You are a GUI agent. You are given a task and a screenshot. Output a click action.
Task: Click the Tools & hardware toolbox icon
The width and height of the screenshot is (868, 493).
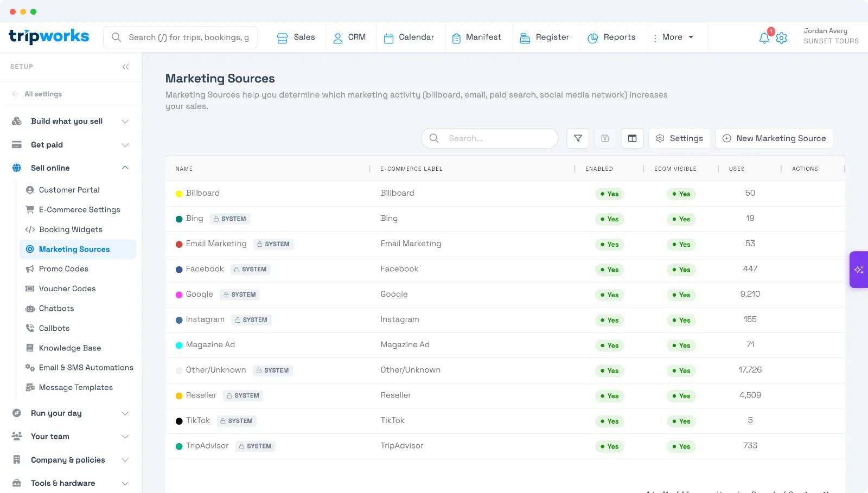(17, 483)
